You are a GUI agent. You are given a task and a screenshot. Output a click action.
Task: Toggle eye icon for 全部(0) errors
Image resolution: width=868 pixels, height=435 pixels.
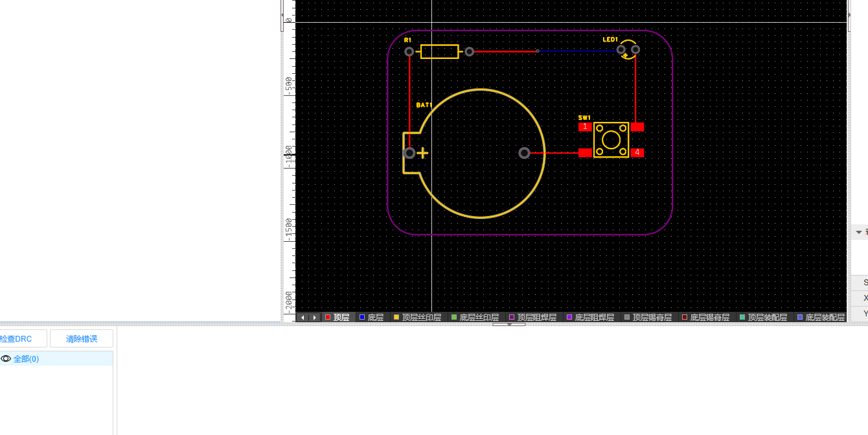point(6,359)
